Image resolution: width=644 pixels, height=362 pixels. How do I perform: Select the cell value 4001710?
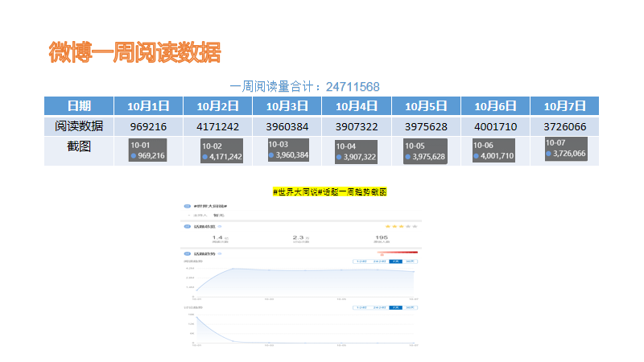pos(495,127)
